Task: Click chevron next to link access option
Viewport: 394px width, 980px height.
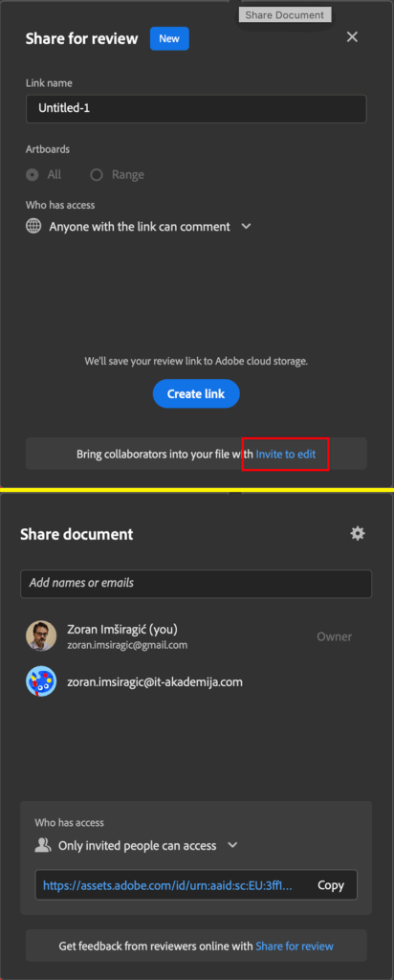Action: click(246, 226)
